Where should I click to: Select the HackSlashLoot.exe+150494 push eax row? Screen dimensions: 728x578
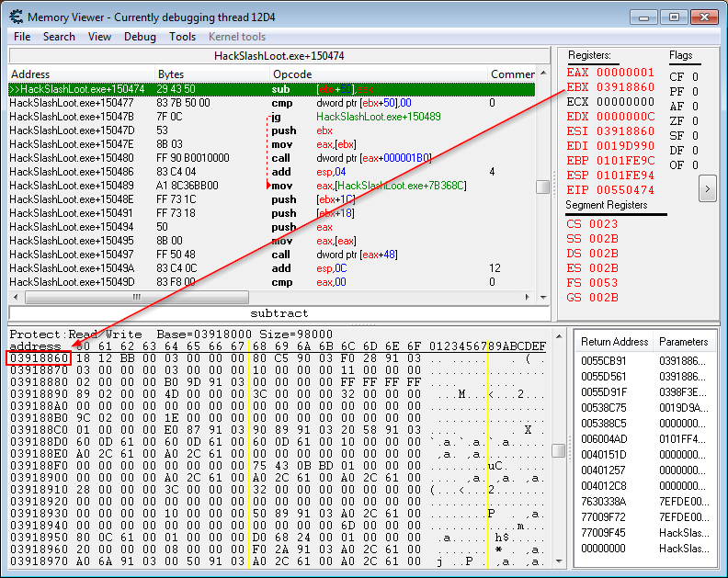(272, 227)
